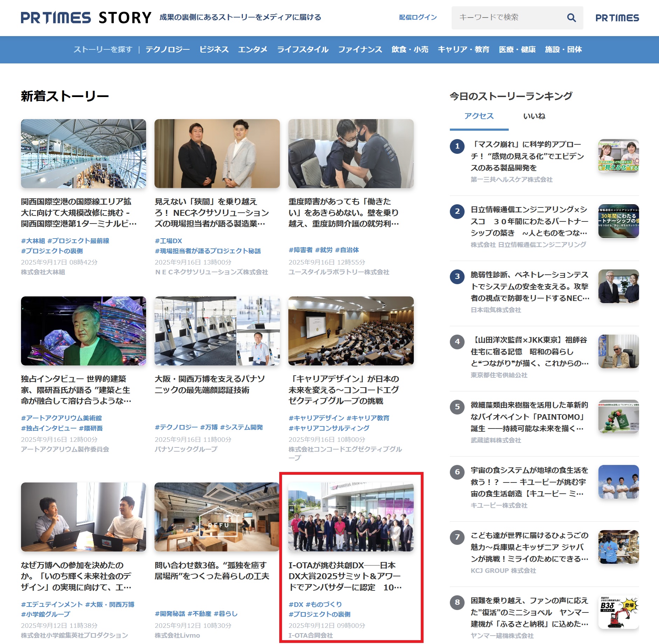The height and width of the screenshot is (644, 659).
Task: Open ranking 8 ヤンマー mini excavator thumbnail
Action: pyautogui.click(x=619, y=612)
